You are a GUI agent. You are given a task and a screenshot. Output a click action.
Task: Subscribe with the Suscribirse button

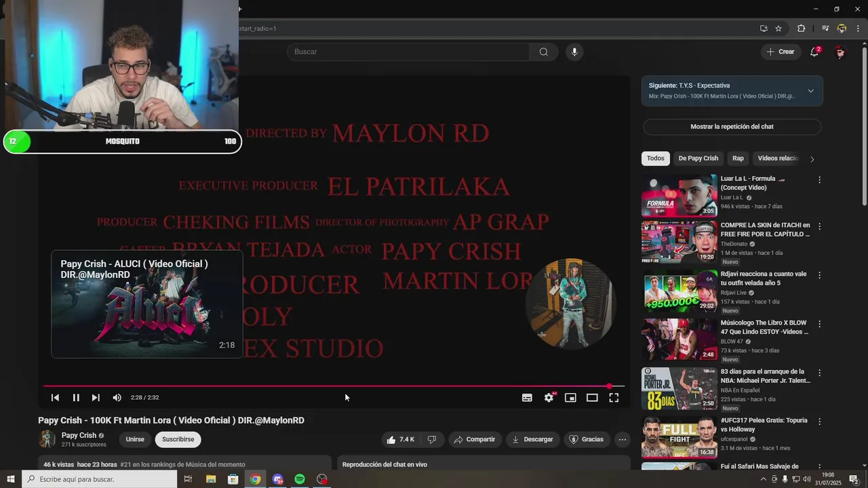178,439
